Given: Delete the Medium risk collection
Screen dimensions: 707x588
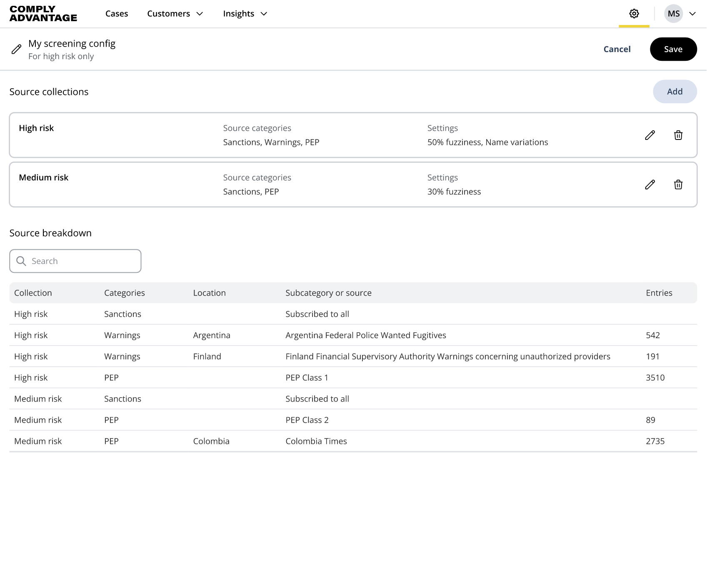Looking at the screenshot, I should point(678,185).
